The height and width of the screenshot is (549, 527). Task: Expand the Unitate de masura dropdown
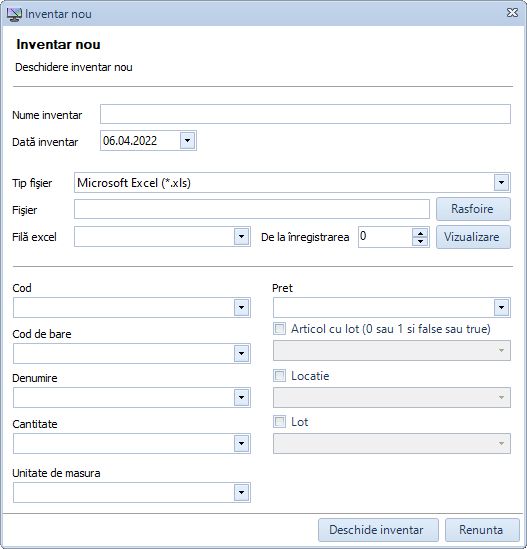pos(242,493)
